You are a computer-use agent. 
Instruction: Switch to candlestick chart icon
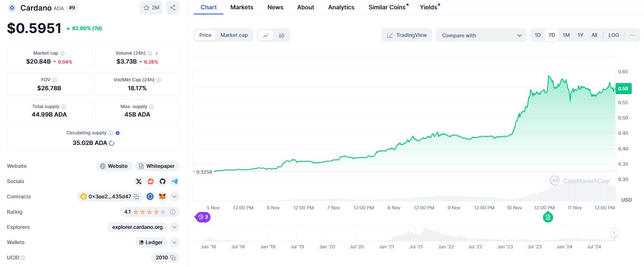(281, 35)
